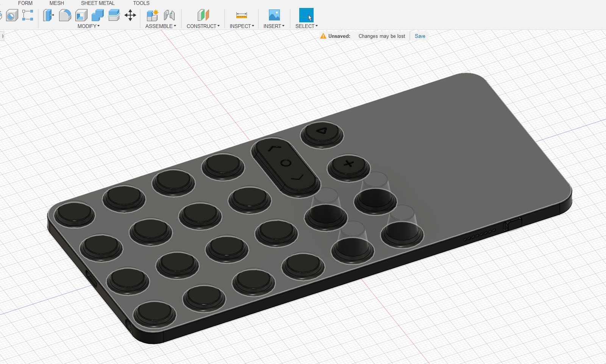Click the 'Changes may be lost' text
Screen dimensions: 606x364
382,36
